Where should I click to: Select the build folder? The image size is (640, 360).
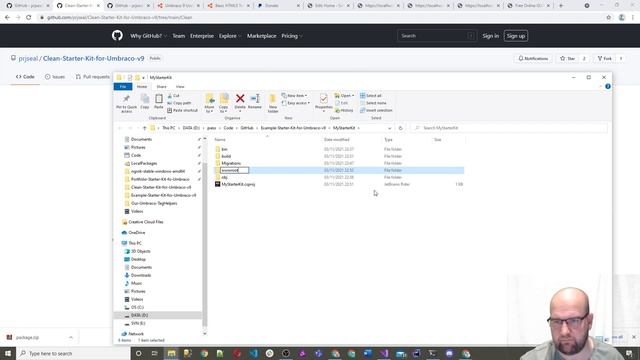(226, 156)
